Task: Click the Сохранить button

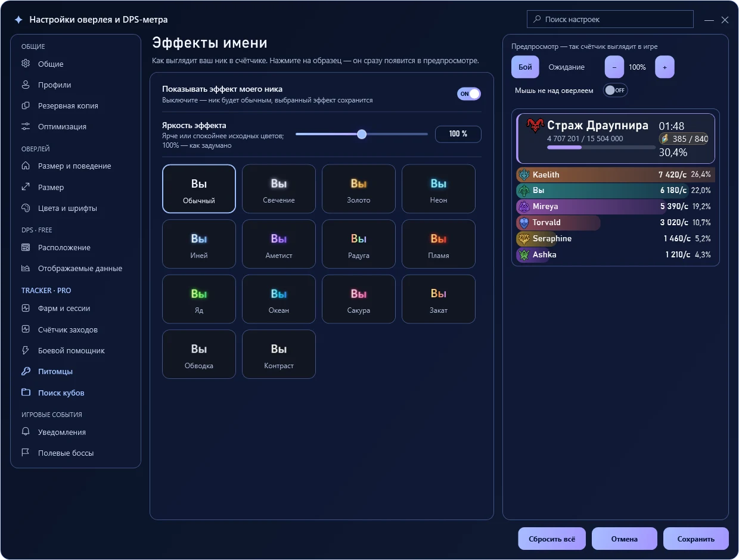Action: tap(696, 539)
